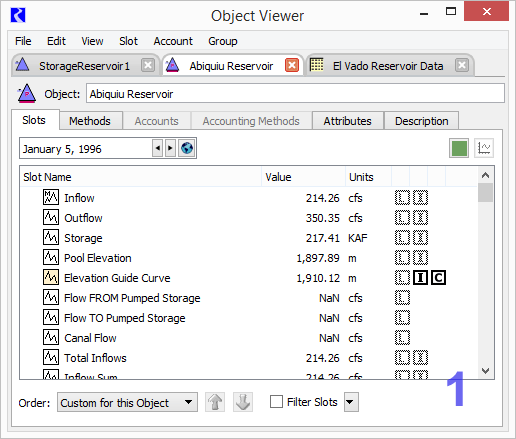Click the L link icon in Storage row
Screen dimensions: 516x439
click(402, 238)
